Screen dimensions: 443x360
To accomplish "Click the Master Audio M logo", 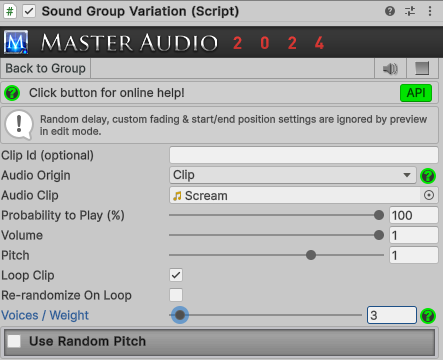I will point(16,42).
